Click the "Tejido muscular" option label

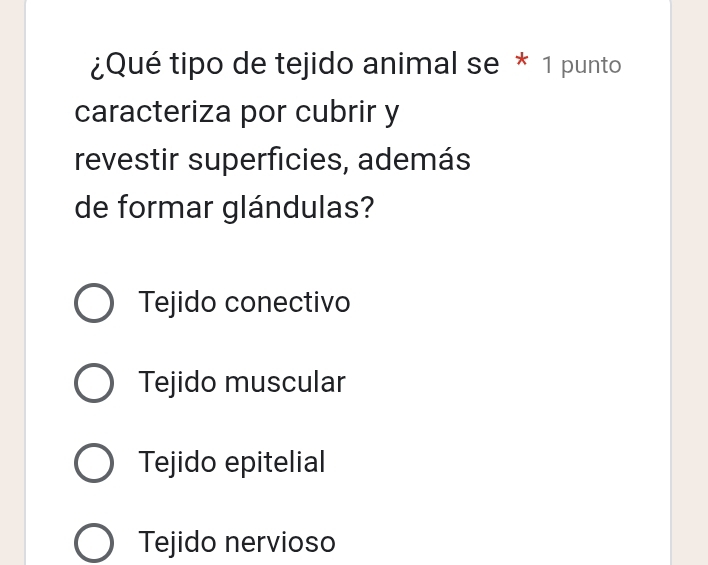(243, 382)
